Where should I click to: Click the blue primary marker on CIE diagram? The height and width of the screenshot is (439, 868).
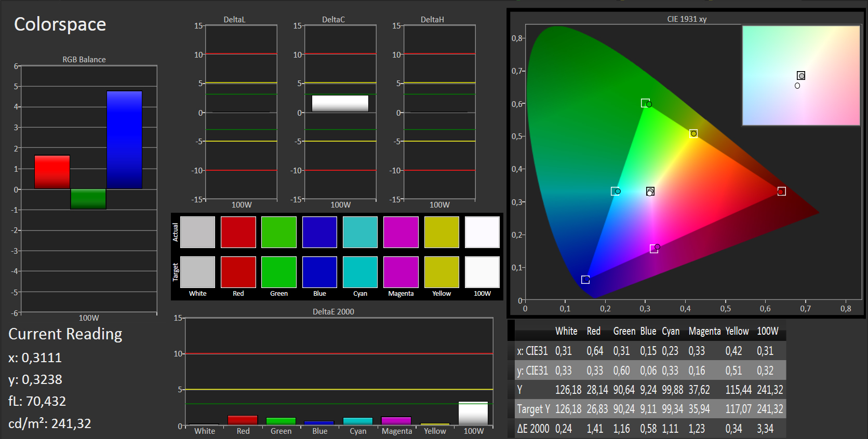click(585, 280)
